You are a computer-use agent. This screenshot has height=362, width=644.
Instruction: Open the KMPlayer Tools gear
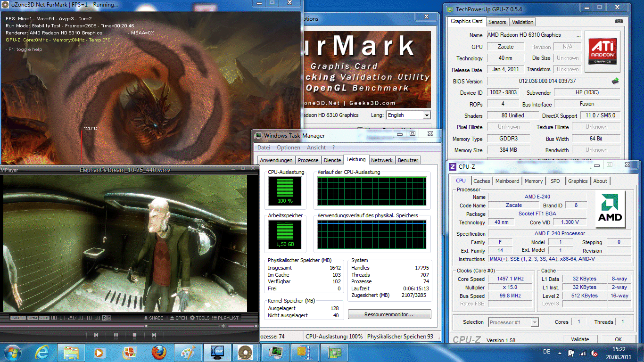click(192, 318)
